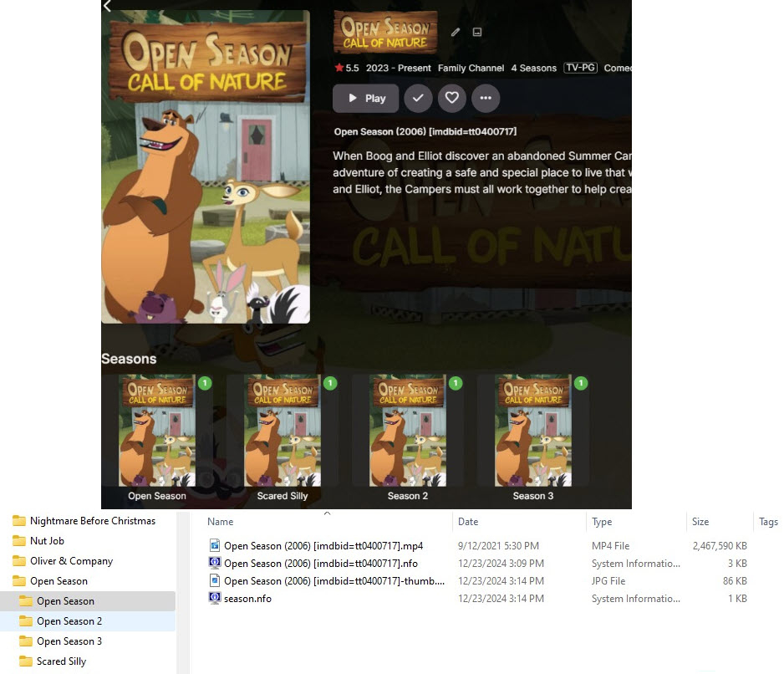Click the '9/12/2021 5:30 PM' date cell

pos(498,546)
